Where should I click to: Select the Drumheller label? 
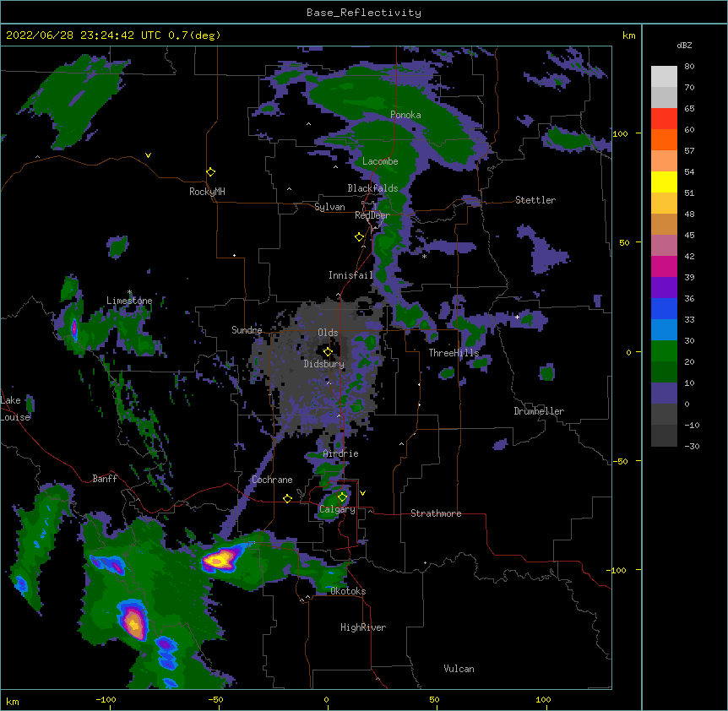pos(539,411)
